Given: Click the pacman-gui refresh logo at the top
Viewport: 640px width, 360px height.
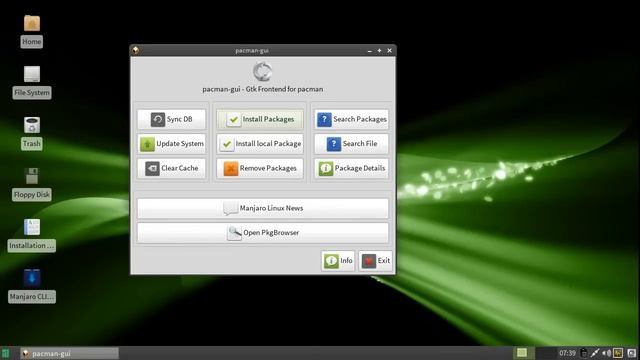Looking at the screenshot, I should (262, 71).
